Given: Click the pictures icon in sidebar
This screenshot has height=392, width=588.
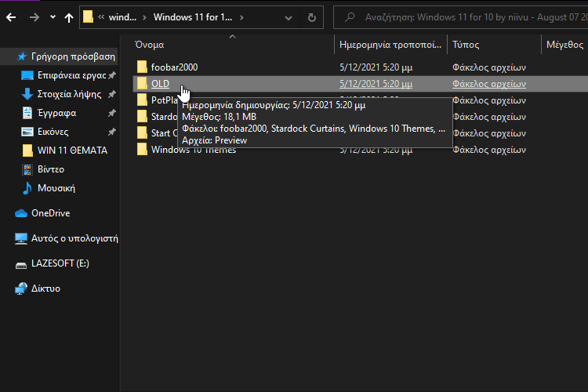Looking at the screenshot, I should point(27,132).
